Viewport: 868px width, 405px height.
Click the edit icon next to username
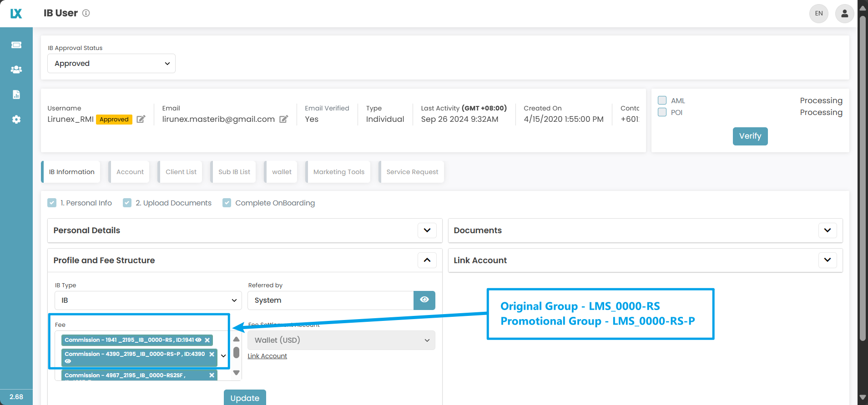pyautogui.click(x=141, y=119)
